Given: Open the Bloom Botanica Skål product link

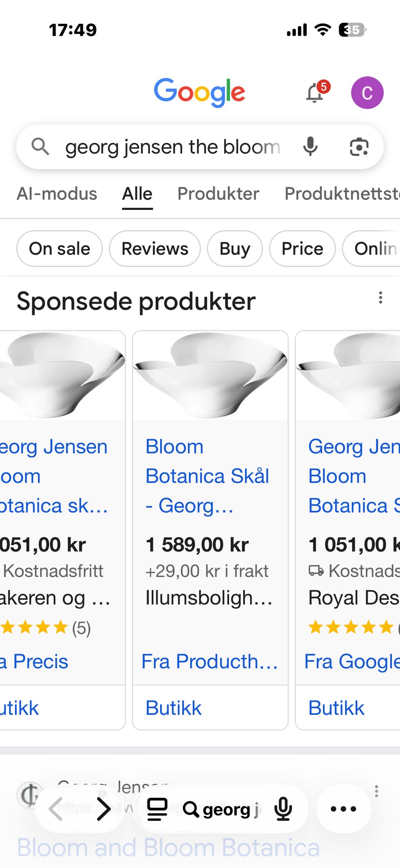Looking at the screenshot, I should coord(207,476).
